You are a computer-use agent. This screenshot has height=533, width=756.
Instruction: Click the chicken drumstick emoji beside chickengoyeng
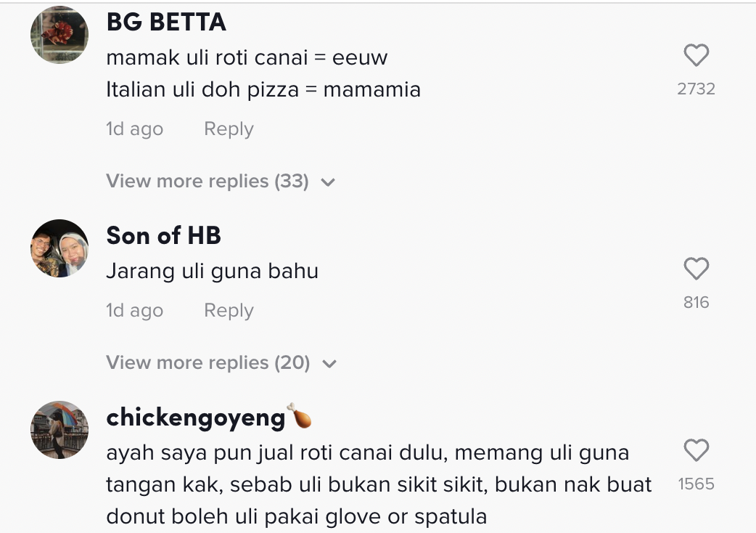tap(299, 417)
